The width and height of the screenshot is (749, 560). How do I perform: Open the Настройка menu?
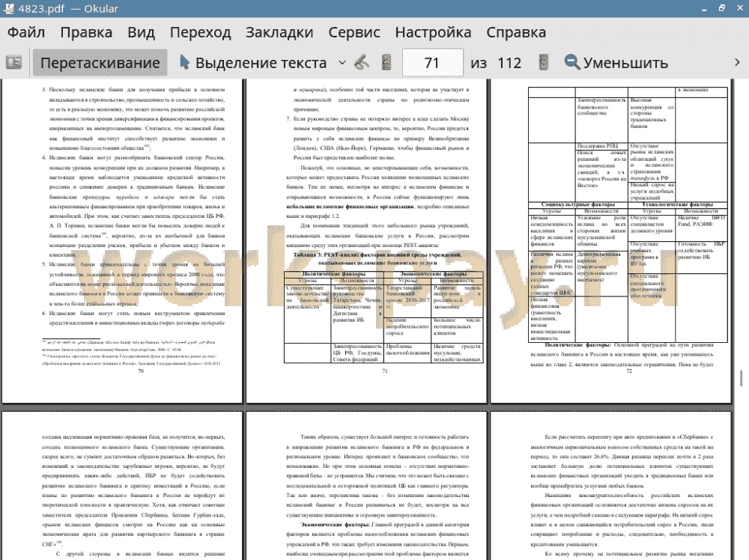click(x=433, y=32)
